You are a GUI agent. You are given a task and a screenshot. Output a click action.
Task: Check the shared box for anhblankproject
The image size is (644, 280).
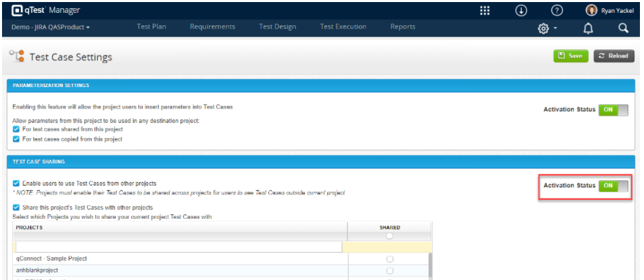tap(389, 270)
